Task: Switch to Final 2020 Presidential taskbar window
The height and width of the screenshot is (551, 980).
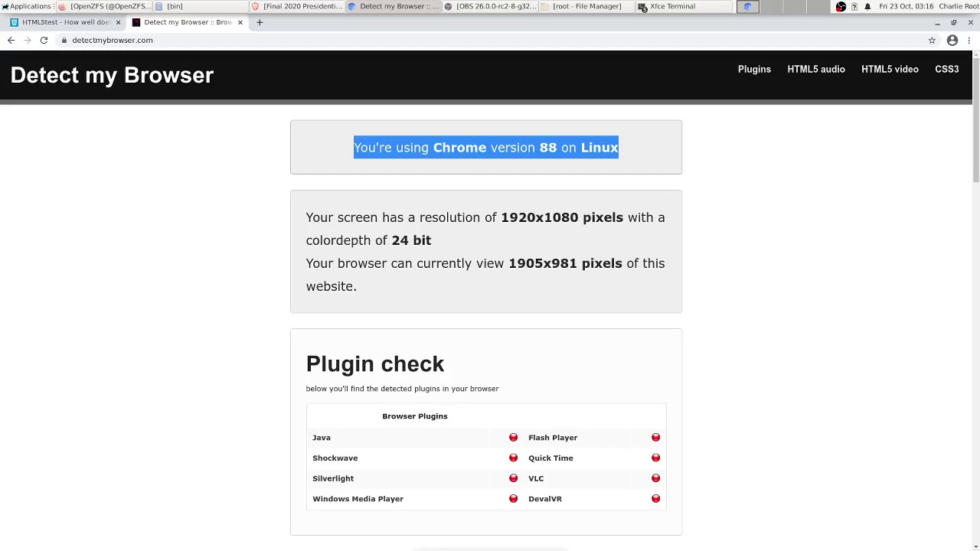Action: pyautogui.click(x=298, y=6)
